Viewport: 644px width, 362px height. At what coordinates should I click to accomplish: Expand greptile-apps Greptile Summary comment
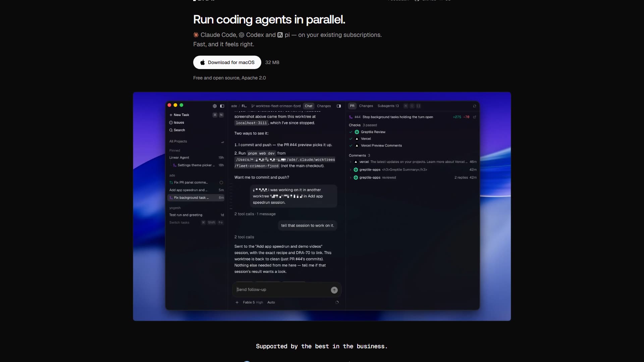pyautogui.click(x=351, y=170)
